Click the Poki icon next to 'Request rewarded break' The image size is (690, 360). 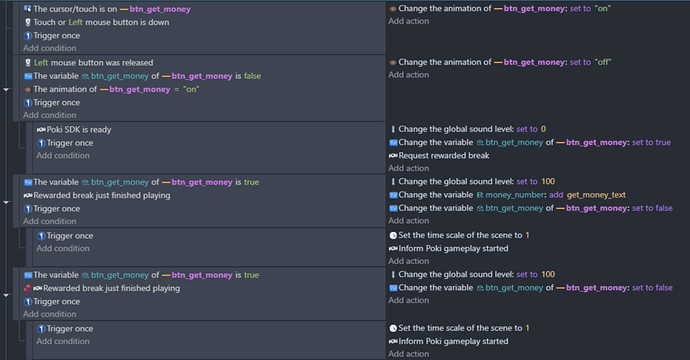[393, 155]
